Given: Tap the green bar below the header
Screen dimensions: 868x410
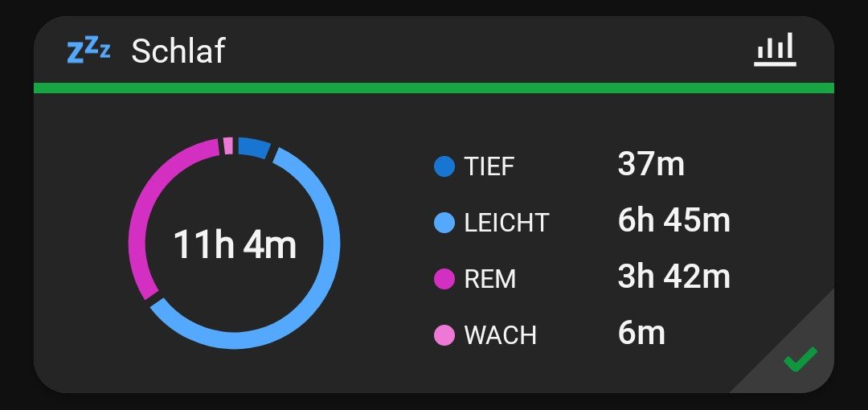Looking at the screenshot, I should click(x=434, y=88).
